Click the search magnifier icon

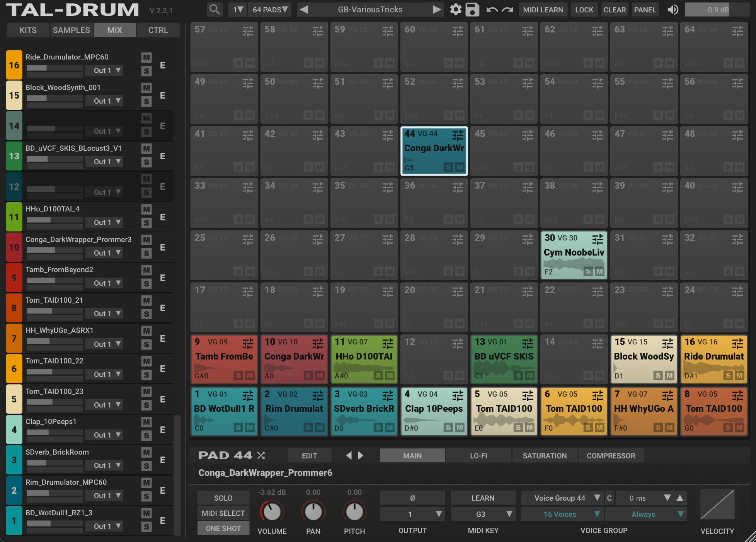point(214,9)
